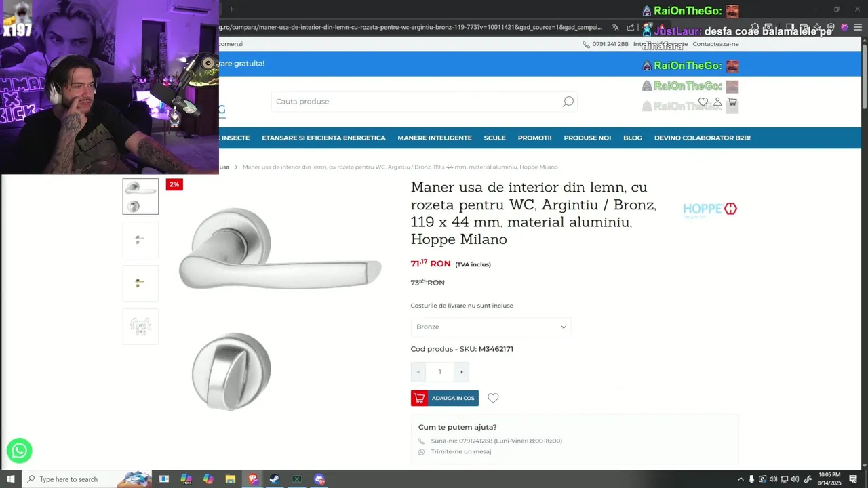Image resolution: width=868 pixels, height=488 pixels.
Task: Open the Blog menu item
Action: (x=632, y=138)
